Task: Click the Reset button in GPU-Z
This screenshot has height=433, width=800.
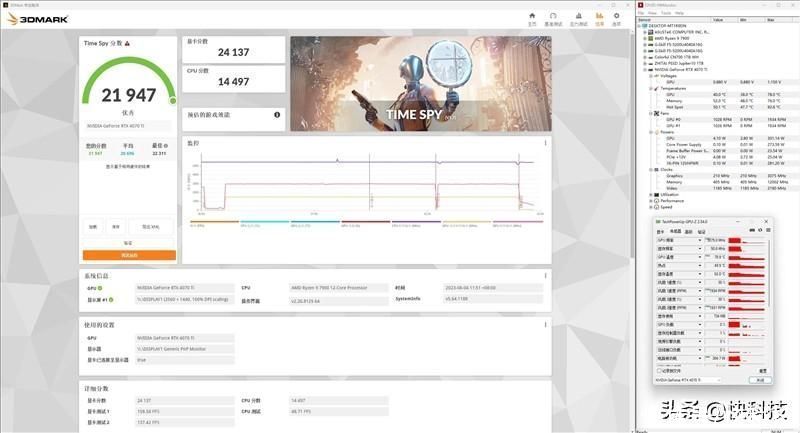Action: click(x=763, y=371)
